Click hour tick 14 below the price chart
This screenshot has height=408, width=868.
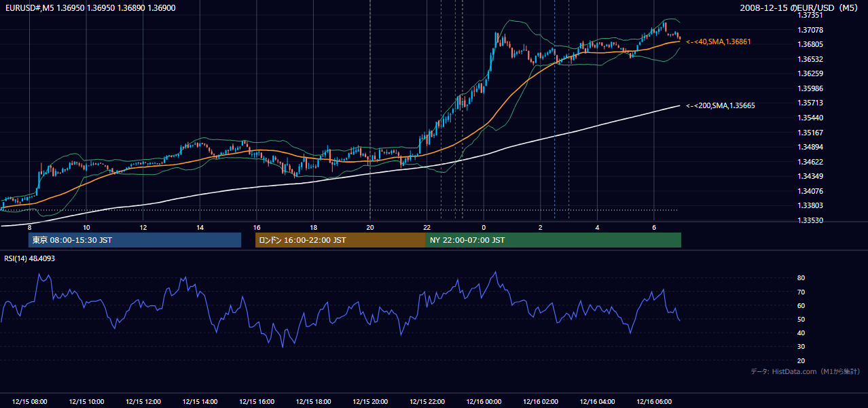(x=200, y=227)
